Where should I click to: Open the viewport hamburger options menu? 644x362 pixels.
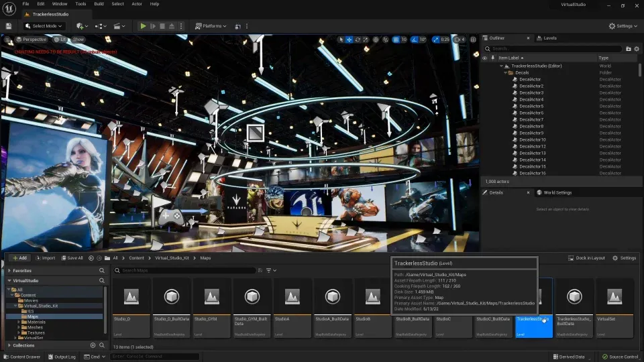(8, 40)
